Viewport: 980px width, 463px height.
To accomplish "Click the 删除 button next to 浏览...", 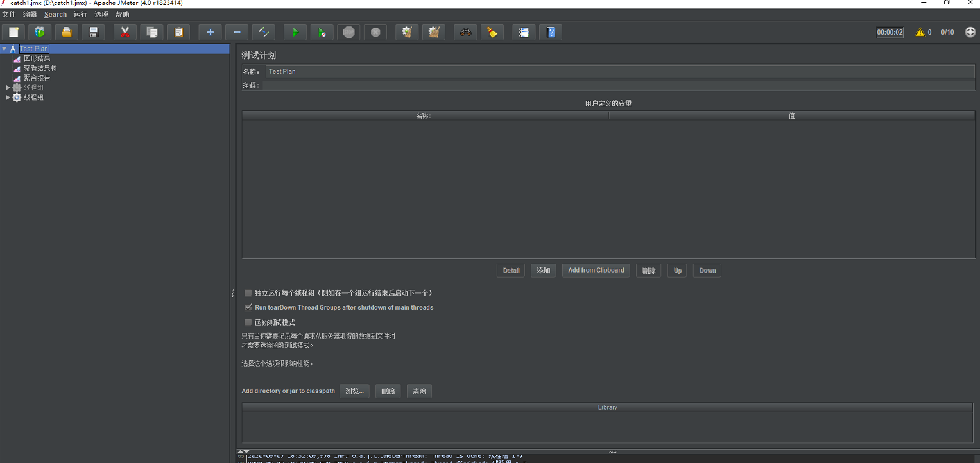I will point(388,391).
